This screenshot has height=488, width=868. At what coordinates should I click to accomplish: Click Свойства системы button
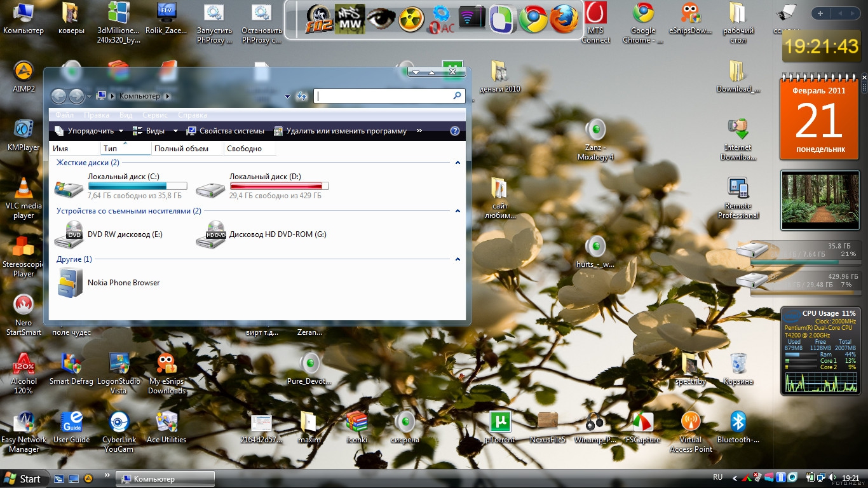click(x=225, y=131)
